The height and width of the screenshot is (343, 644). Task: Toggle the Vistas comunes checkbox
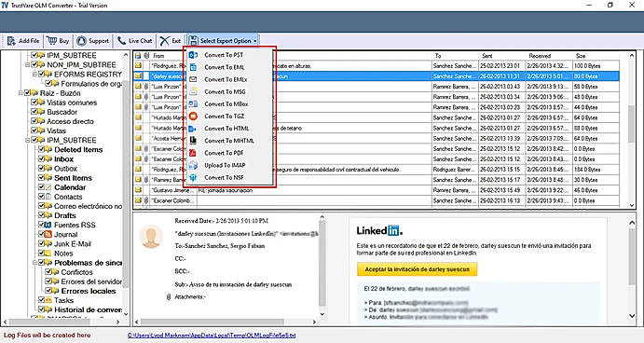[34, 102]
